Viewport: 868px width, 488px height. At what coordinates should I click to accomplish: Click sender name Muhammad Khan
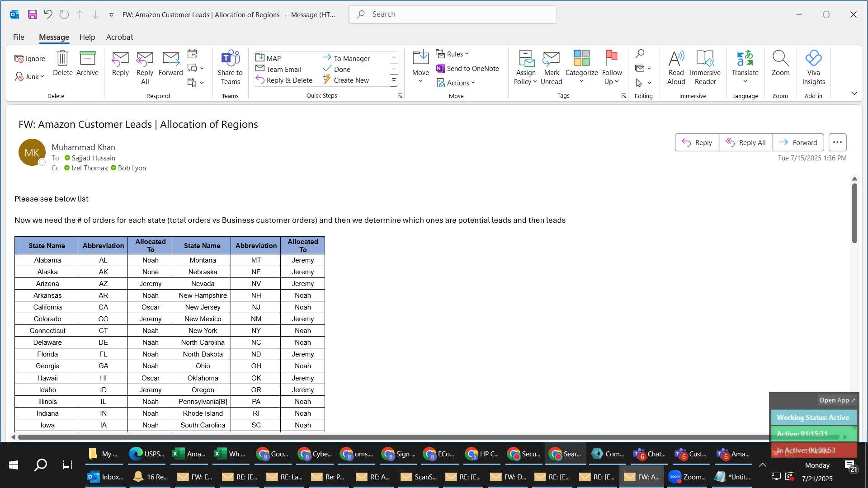(83, 147)
